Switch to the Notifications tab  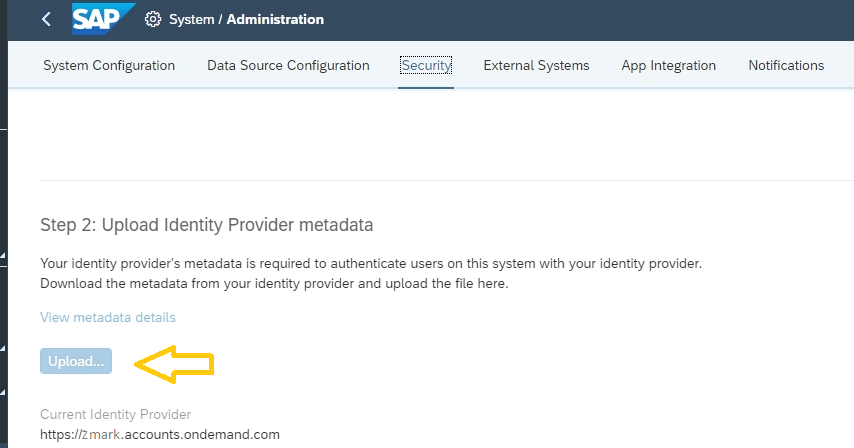pyautogui.click(x=786, y=65)
